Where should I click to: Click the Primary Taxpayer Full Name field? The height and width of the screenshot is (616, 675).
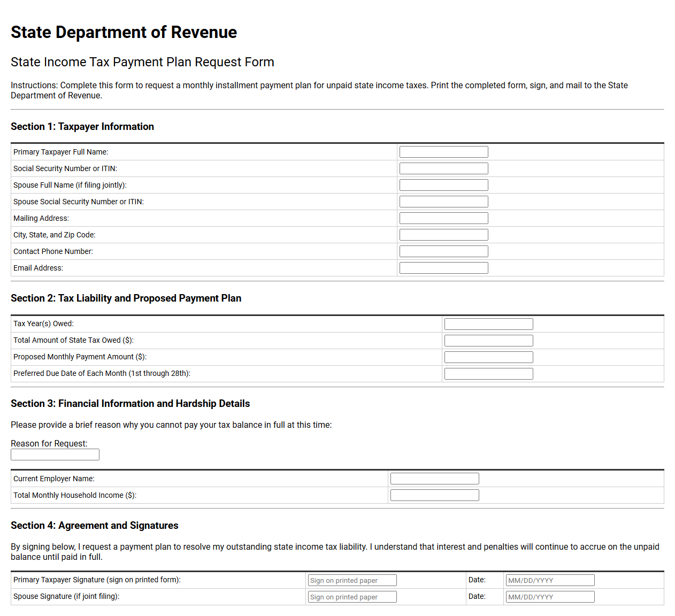444,152
